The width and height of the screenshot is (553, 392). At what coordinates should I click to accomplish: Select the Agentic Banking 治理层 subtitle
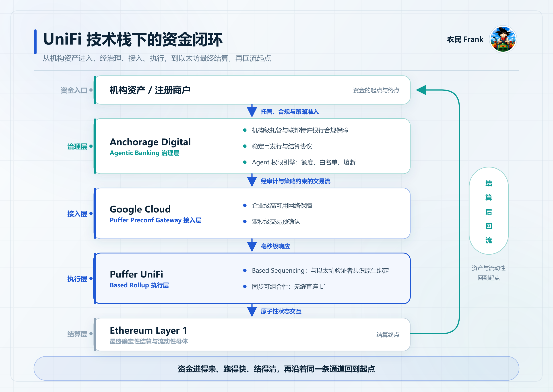pos(144,153)
